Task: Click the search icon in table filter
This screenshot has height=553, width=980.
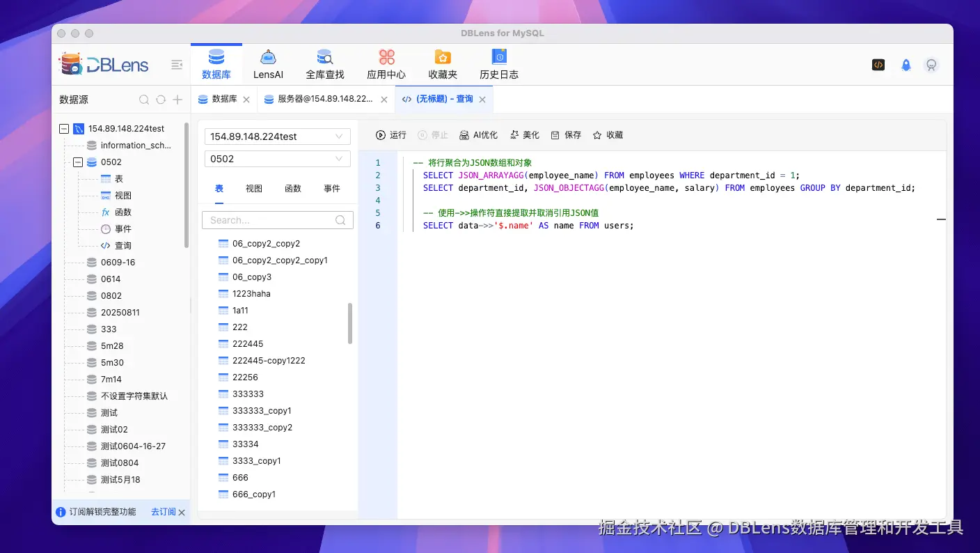Action: (x=340, y=220)
